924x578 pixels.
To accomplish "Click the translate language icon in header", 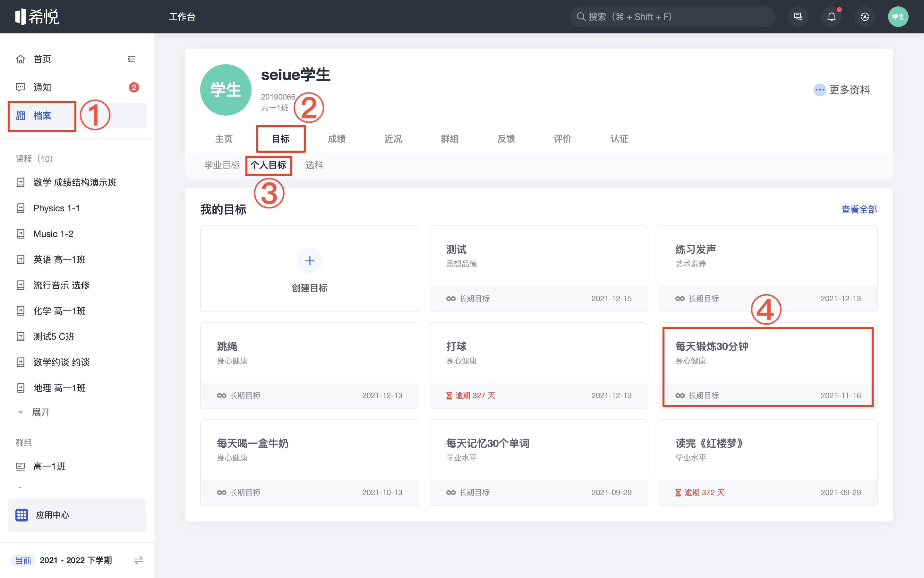I will pos(864,16).
